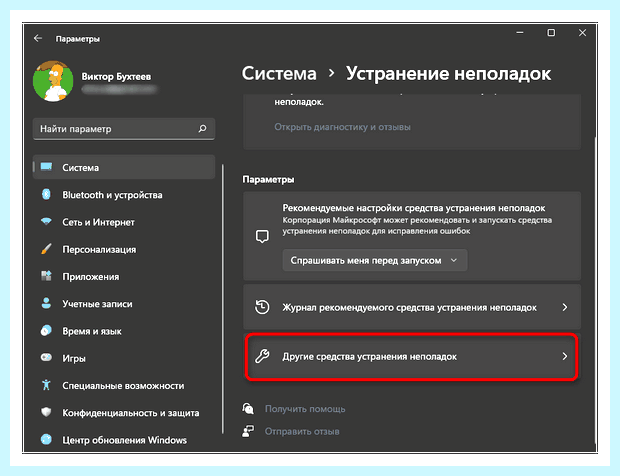The height and width of the screenshot is (476, 620).
Task: Click chevron on Другие средства row
Action: click(565, 356)
